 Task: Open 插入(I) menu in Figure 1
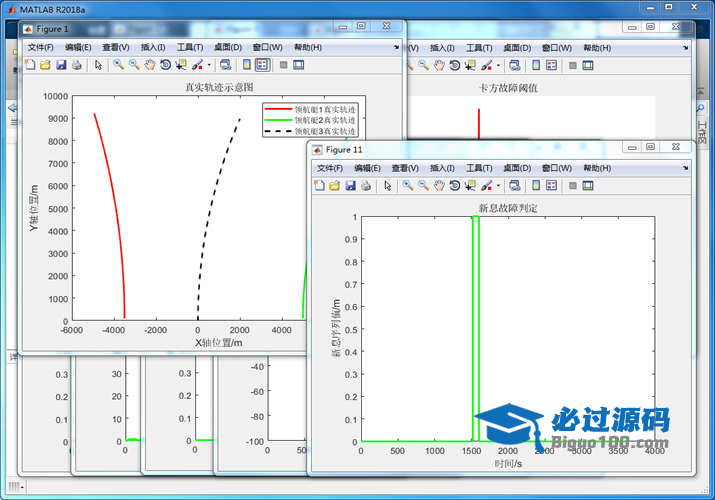(x=153, y=47)
